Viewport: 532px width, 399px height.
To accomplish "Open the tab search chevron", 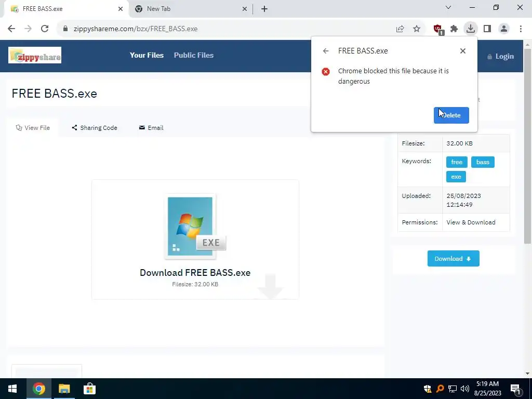I will coord(448,7).
